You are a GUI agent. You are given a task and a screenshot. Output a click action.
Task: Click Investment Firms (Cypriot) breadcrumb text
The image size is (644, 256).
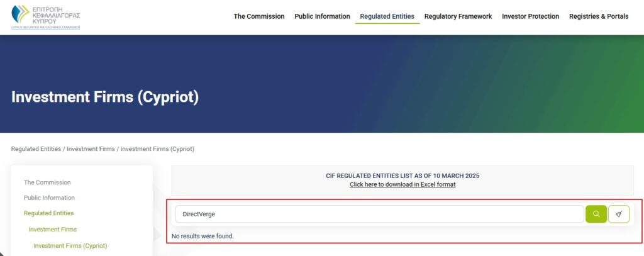tap(157, 148)
